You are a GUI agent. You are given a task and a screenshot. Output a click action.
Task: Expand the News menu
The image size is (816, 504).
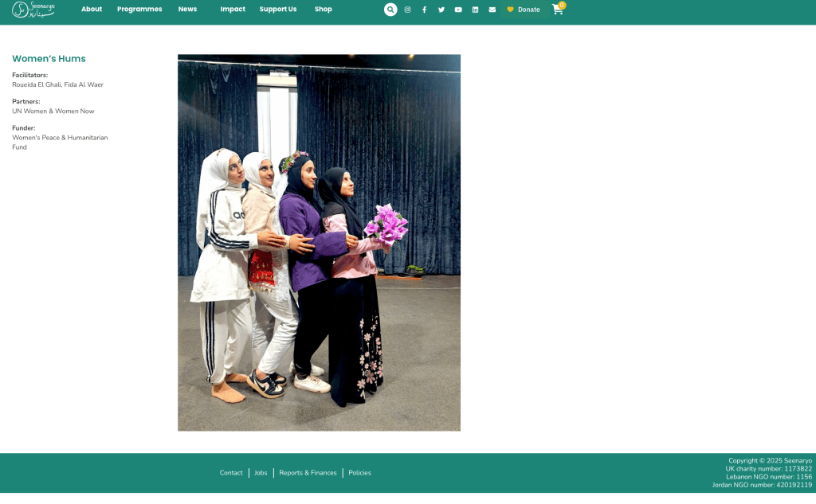[187, 10]
